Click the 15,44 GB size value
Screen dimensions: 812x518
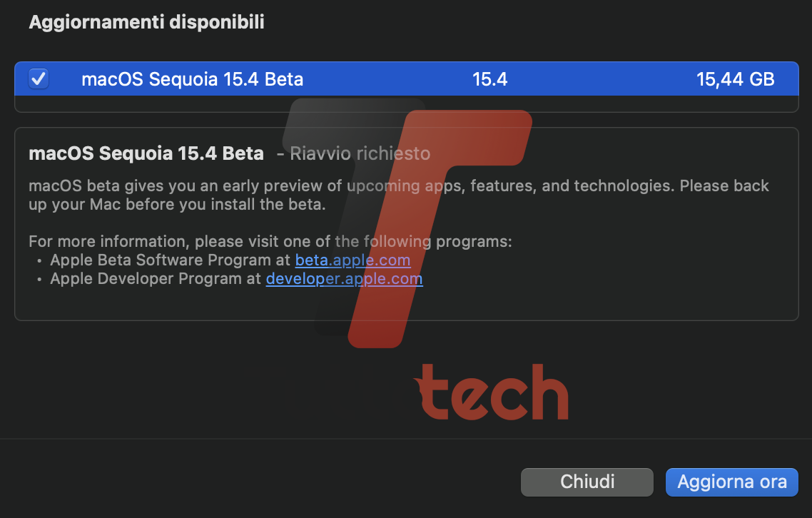tap(735, 79)
